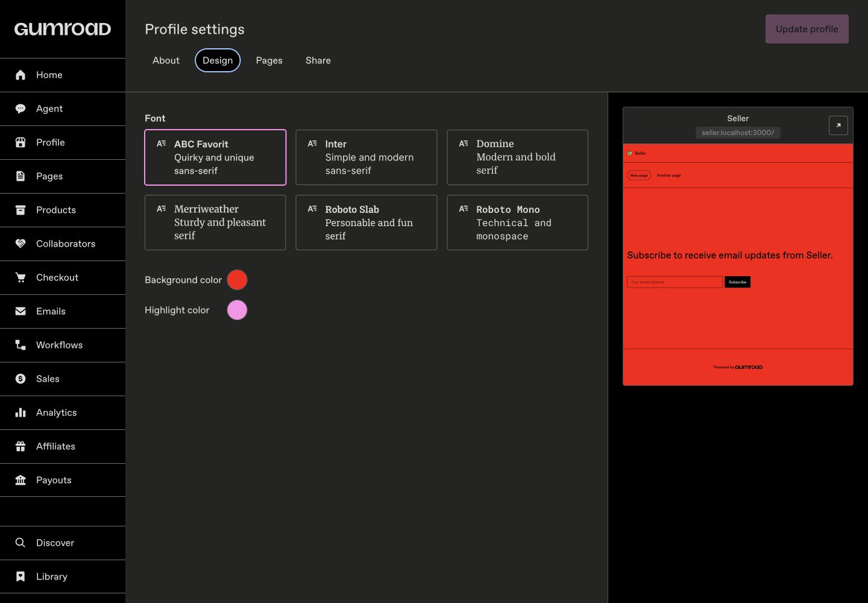Click the Pages document icon
This screenshot has height=603, width=868.
pos(20,176)
